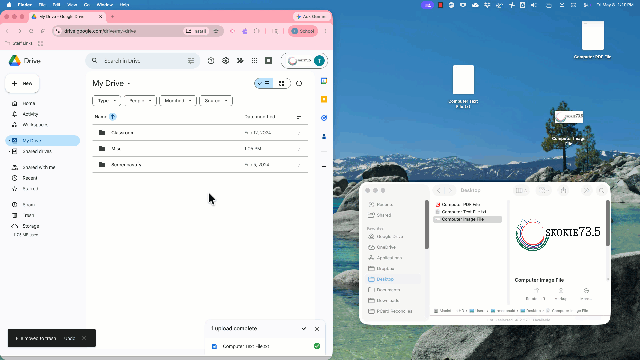Open Contacts from Drive side panel
Image resolution: width=640 pixels, height=360 pixels.
pyautogui.click(x=324, y=136)
